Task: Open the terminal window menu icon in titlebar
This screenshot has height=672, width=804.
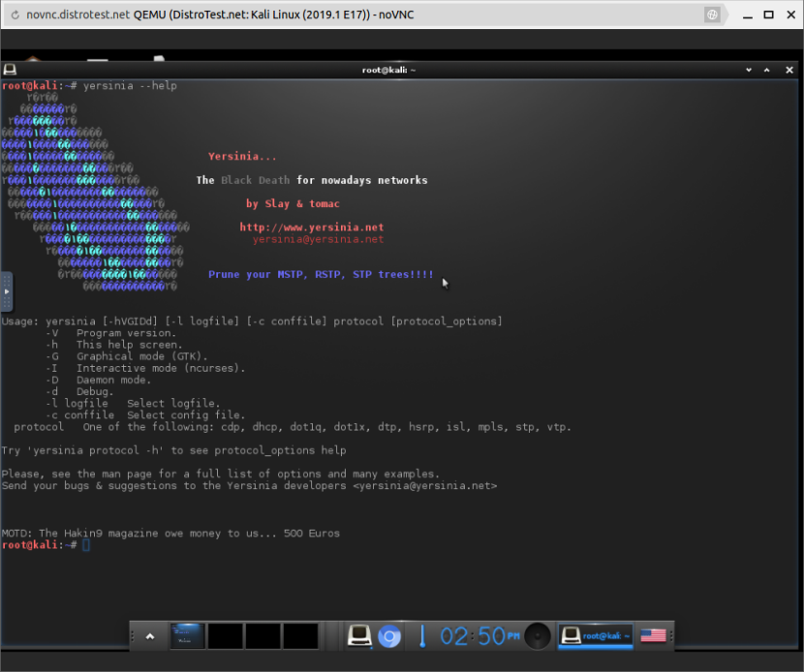Action: [x=10, y=70]
